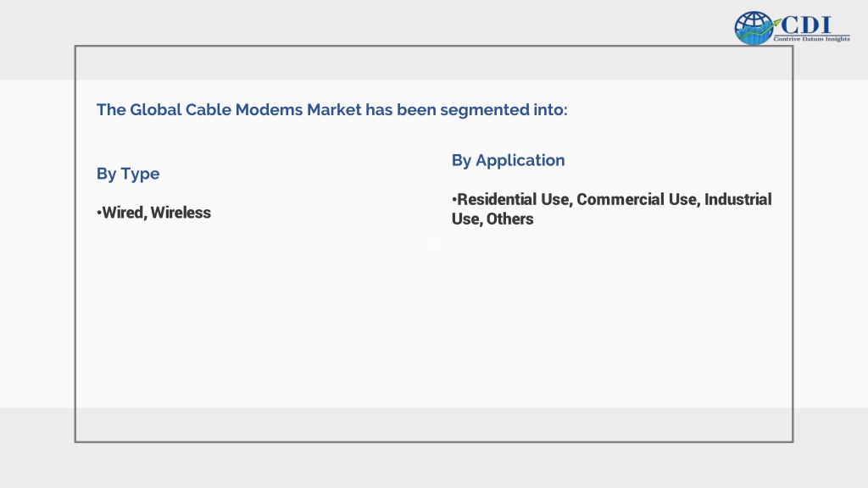
Task: Select the By Type heading
Action: [x=128, y=174]
